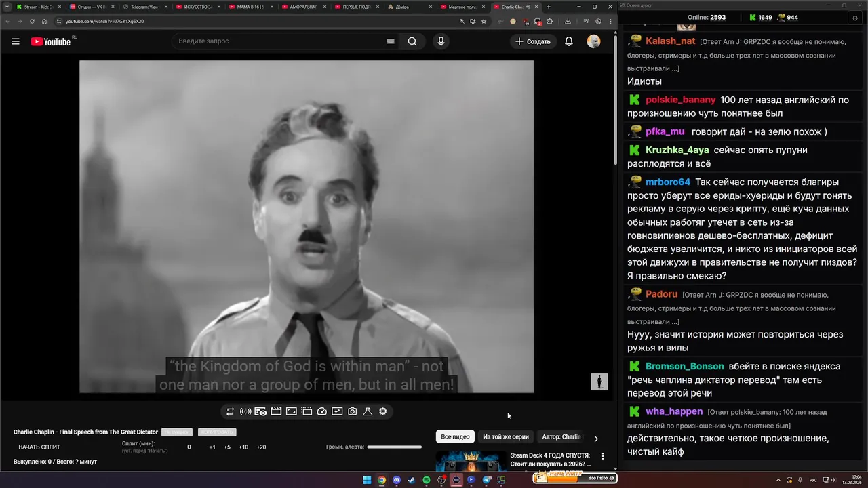
Task: Open the YouTube account avatar menu
Action: click(x=593, y=41)
